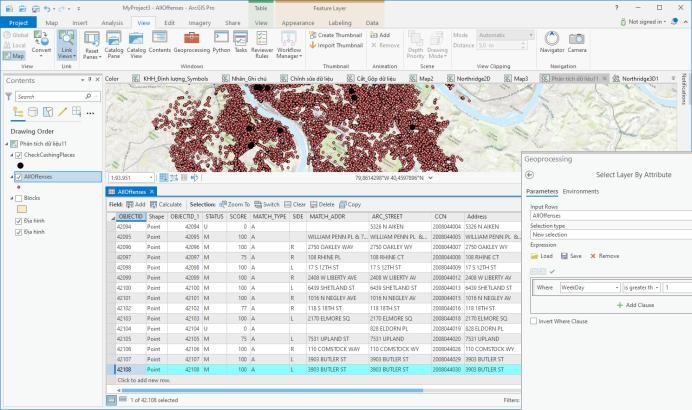Toggle Blocks layer visibility

(x=19, y=198)
